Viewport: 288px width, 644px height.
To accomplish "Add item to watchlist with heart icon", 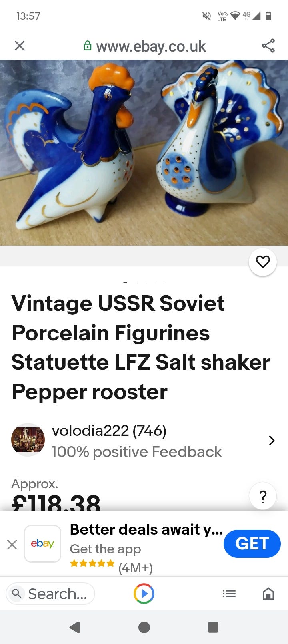I will (263, 262).
